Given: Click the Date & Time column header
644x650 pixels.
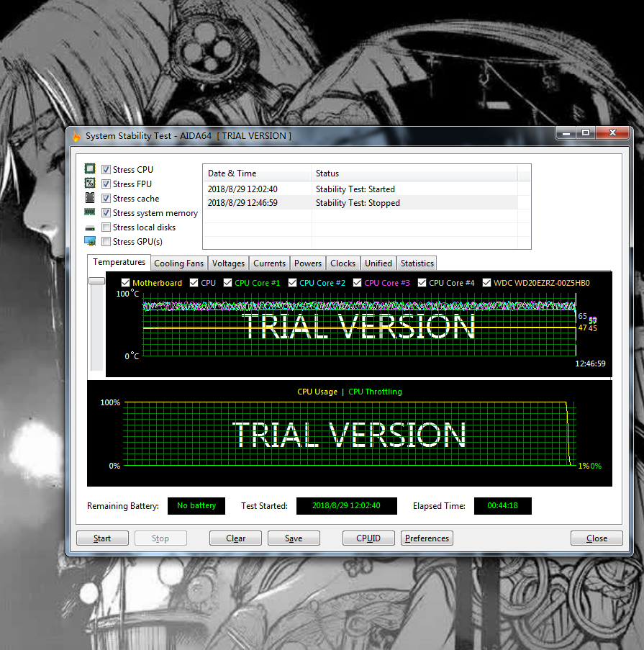Looking at the screenshot, I should tap(257, 173).
